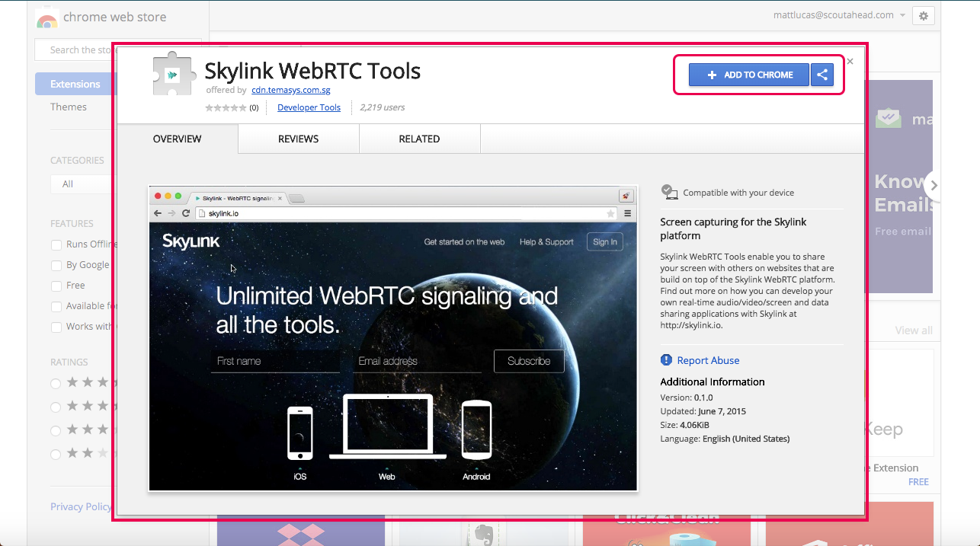The image size is (980, 546).
Task: Advance the promo carousel with the right arrow
Action: coord(934,185)
